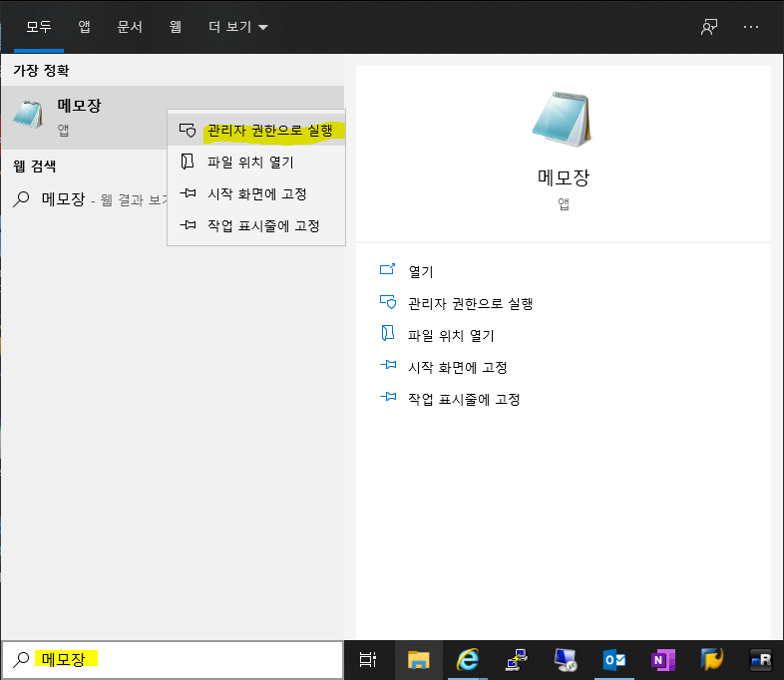The height and width of the screenshot is (680, 784).
Task: Open the three-dot options menu
Action: (750, 27)
